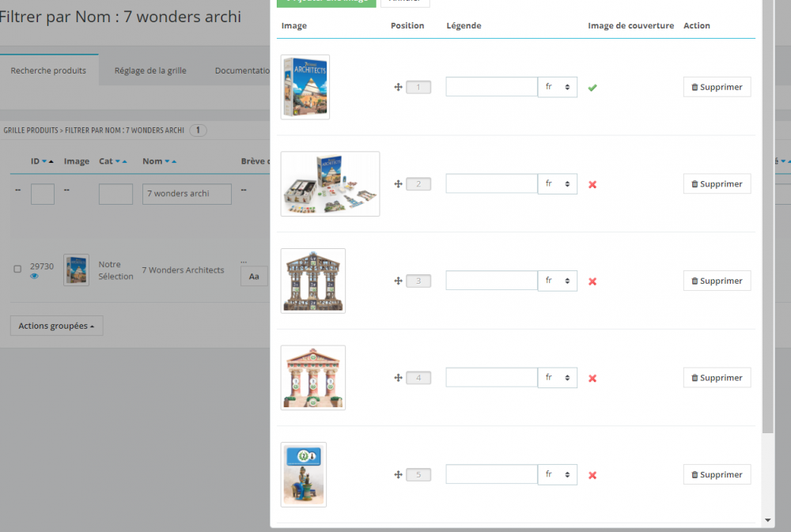Image resolution: width=791 pixels, height=532 pixels.
Task: Open the fr language dropdown for image 2
Action: tap(558, 184)
